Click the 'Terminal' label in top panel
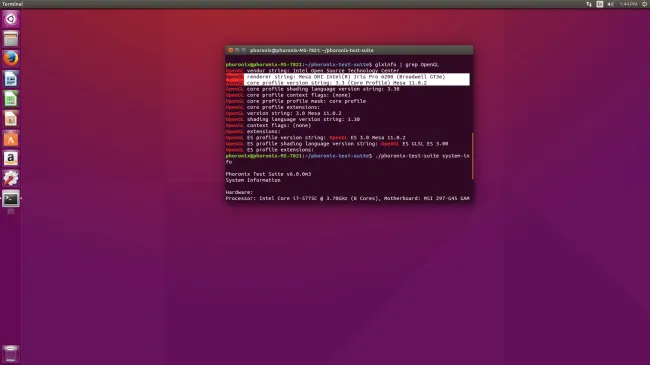Viewport: 650px width, 365px height. [12, 4]
